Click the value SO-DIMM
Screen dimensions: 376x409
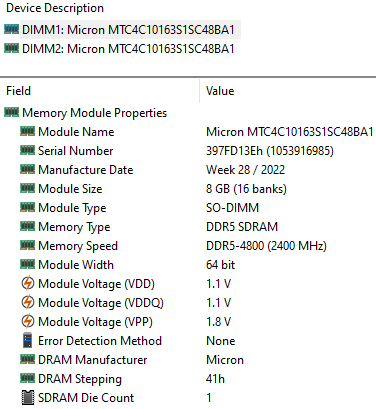pos(232,208)
